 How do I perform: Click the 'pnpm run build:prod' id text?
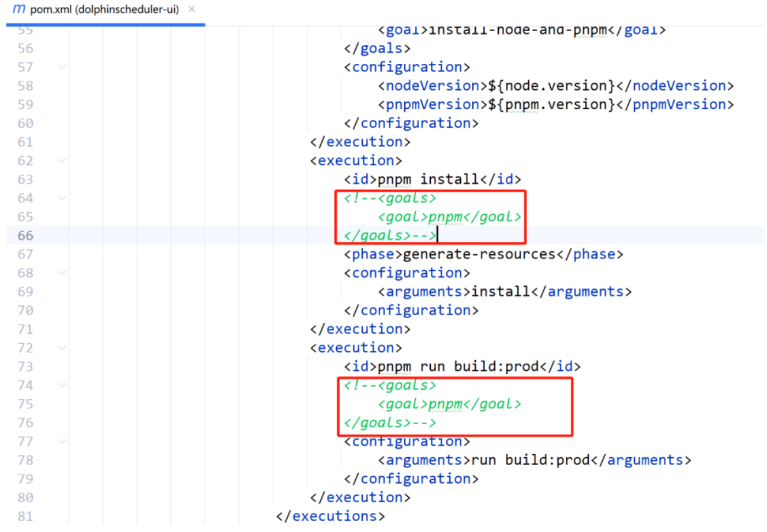tap(458, 367)
